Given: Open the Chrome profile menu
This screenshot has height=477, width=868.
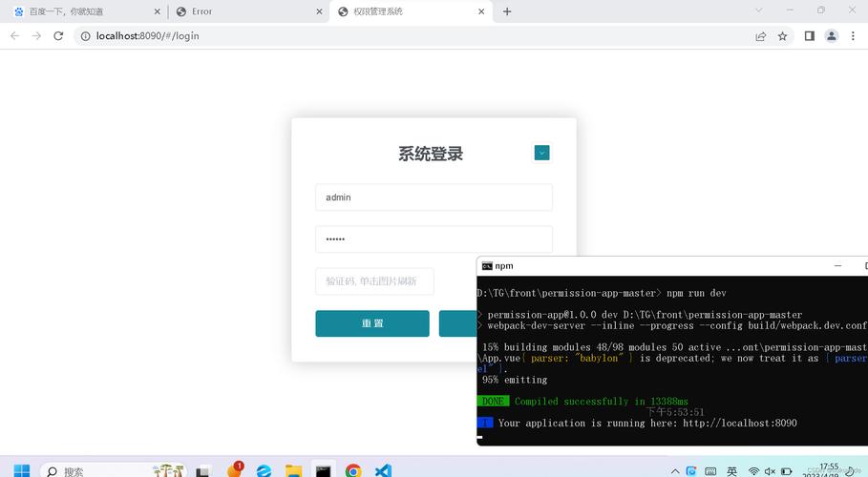Looking at the screenshot, I should (832, 36).
